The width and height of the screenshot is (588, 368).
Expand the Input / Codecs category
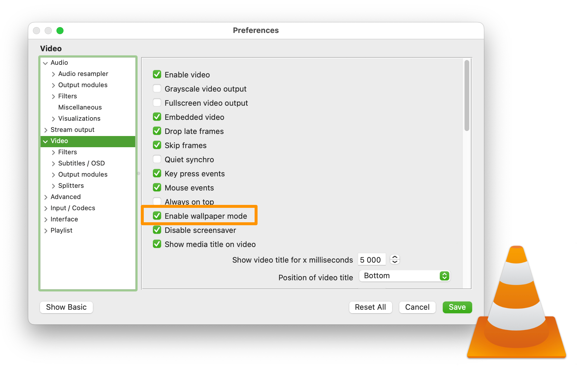tap(46, 208)
